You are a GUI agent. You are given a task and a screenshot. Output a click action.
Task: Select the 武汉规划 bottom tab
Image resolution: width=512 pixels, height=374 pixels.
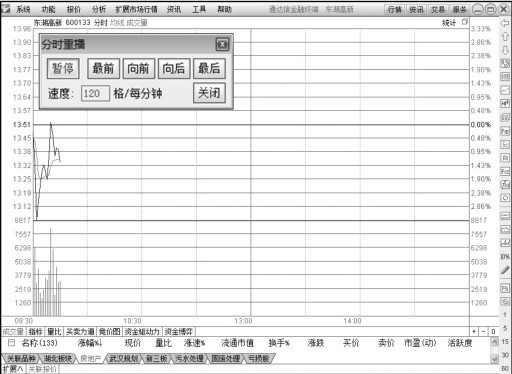[x=124, y=359]
